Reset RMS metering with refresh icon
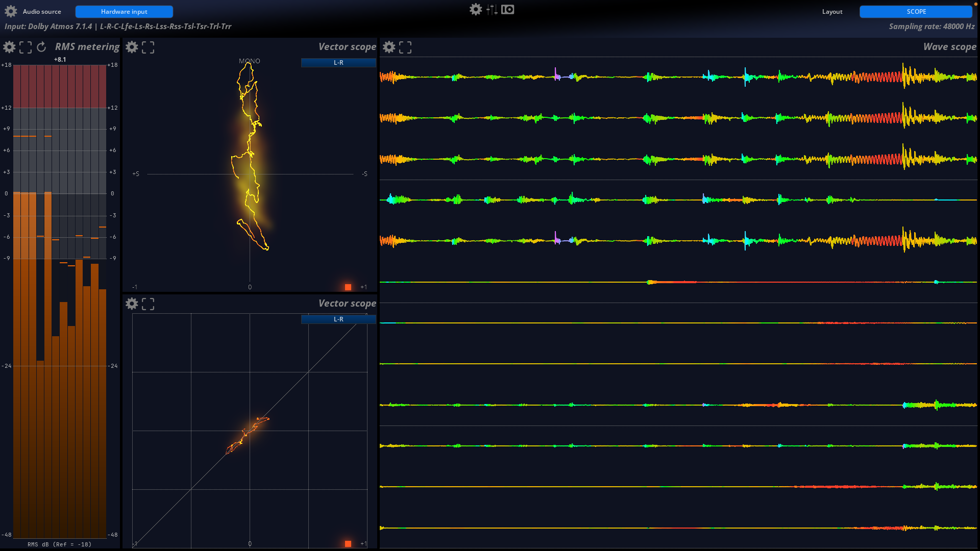This screenshot has height=551, width=980. click(x=42, y=47)
